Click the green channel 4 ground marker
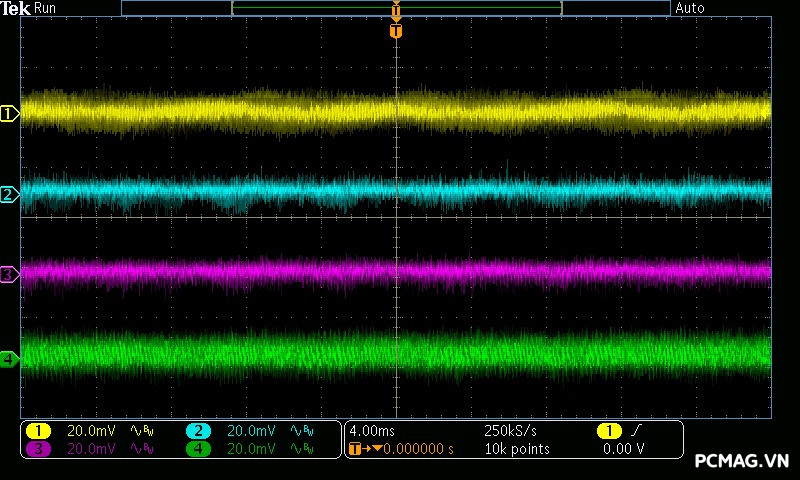The height and width of the screenshot is (480, 800). pos(9,359)
